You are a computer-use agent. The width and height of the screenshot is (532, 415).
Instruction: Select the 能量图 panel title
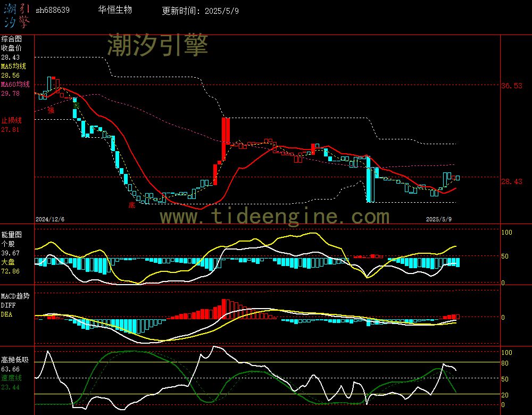point(11,235)
